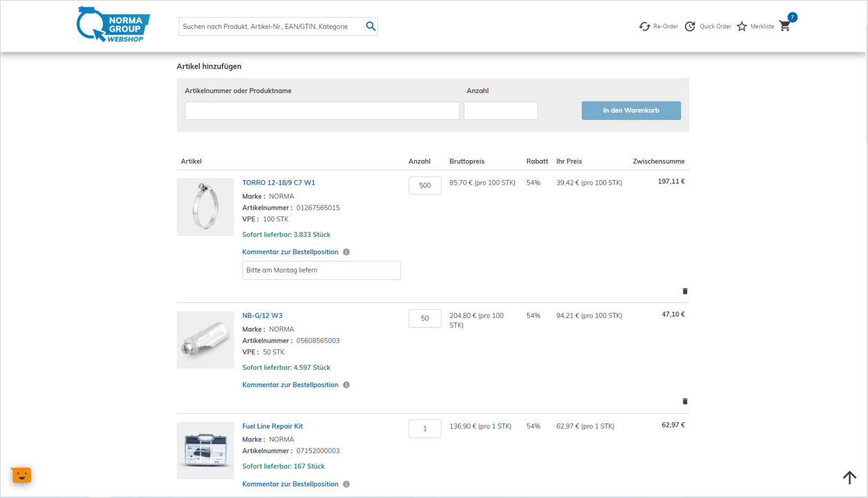
Task: Open the Merkliste star icon
Action: (x=742, y=26)
